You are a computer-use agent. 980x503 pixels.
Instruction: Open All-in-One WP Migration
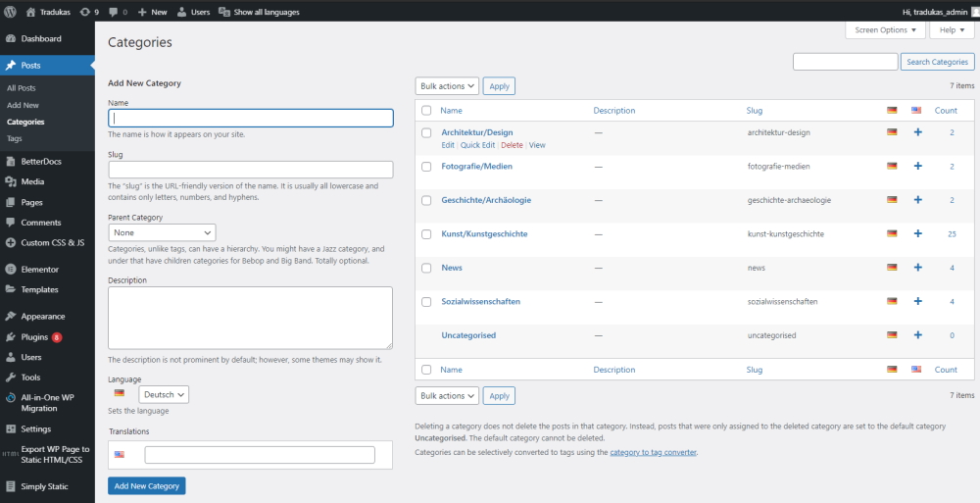(47, 402)
